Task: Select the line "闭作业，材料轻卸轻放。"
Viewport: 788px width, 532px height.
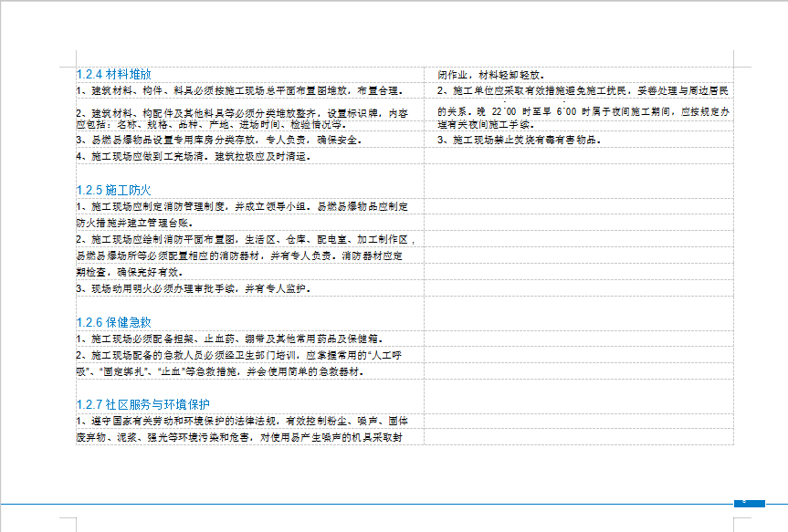Action: [491, 75]
